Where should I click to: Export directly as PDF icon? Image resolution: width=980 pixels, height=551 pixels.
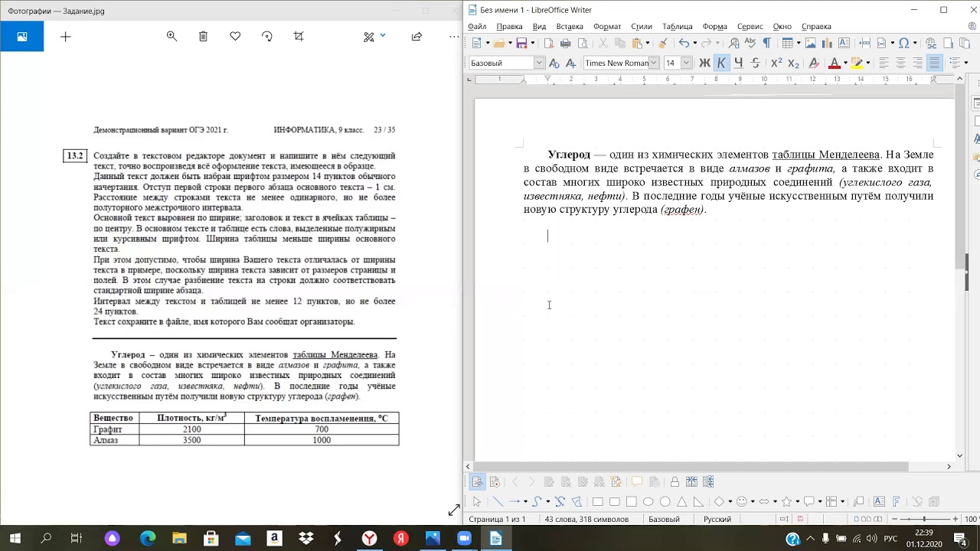pyautogui.click(x=548, y=43)
